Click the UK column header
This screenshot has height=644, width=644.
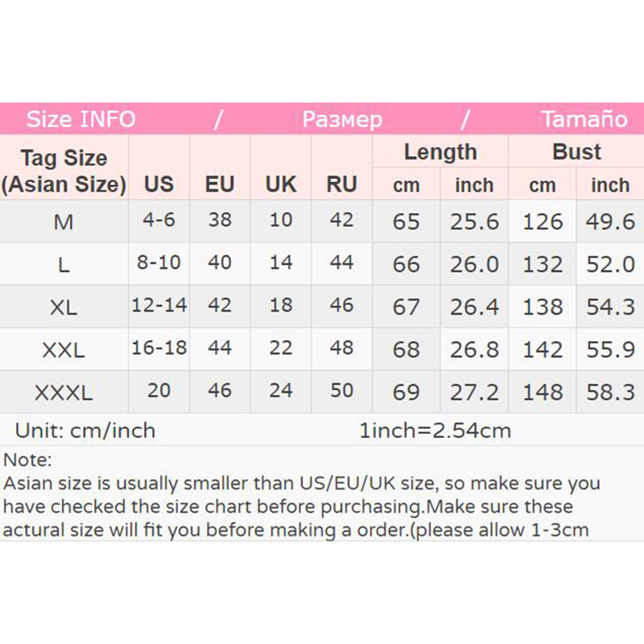click(281, 184)
